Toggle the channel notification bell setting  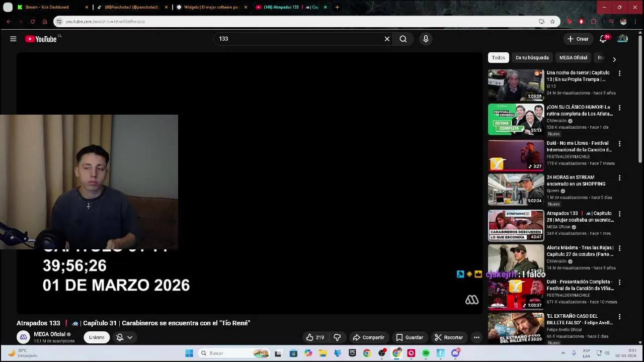[124, 337]
